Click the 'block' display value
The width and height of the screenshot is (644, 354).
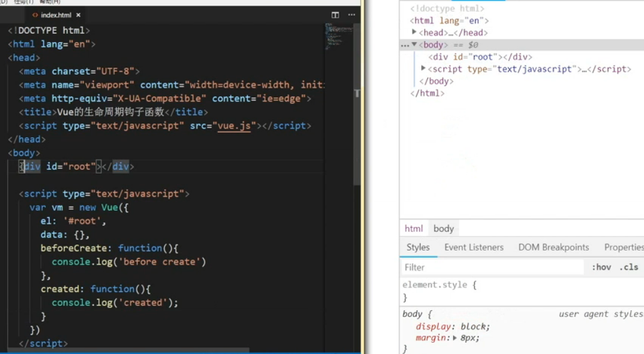click(473, 326)
